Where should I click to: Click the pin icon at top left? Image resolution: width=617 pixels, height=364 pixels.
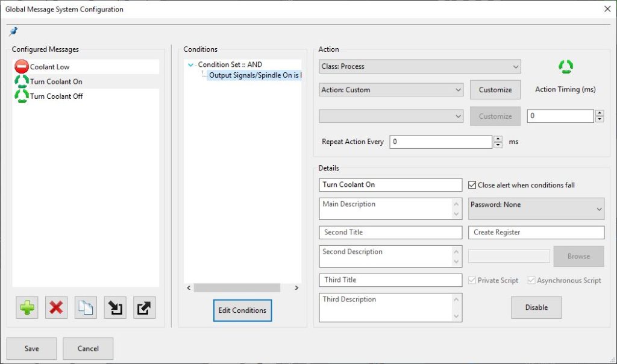point(13,31)
